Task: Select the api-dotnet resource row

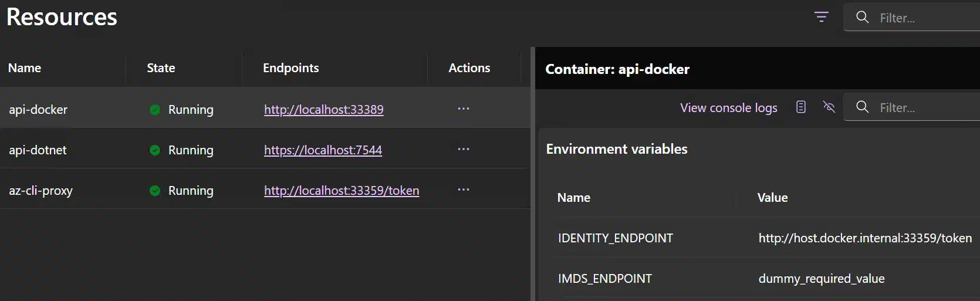Action: [x=265, y=149]
